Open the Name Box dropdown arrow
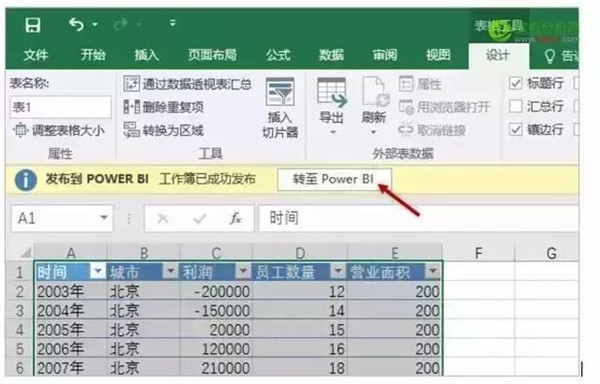 click(x=103, y=218)
